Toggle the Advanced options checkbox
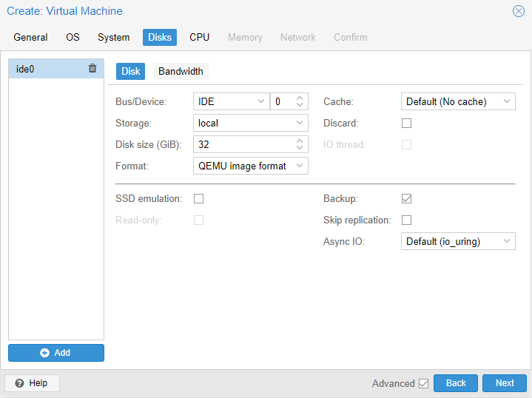Screen dimensions: 532x398 coord(423,383)
